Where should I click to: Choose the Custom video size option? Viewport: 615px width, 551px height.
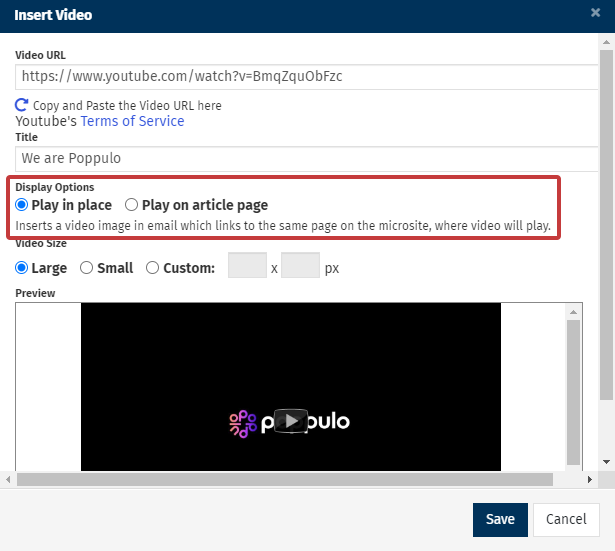(x=152, y=268)
